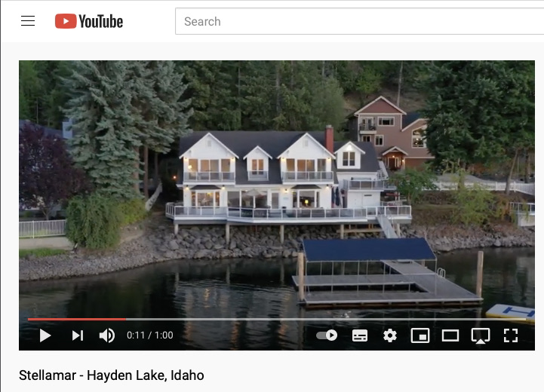Click inside the Search field
544x392 pixels.
359,22
